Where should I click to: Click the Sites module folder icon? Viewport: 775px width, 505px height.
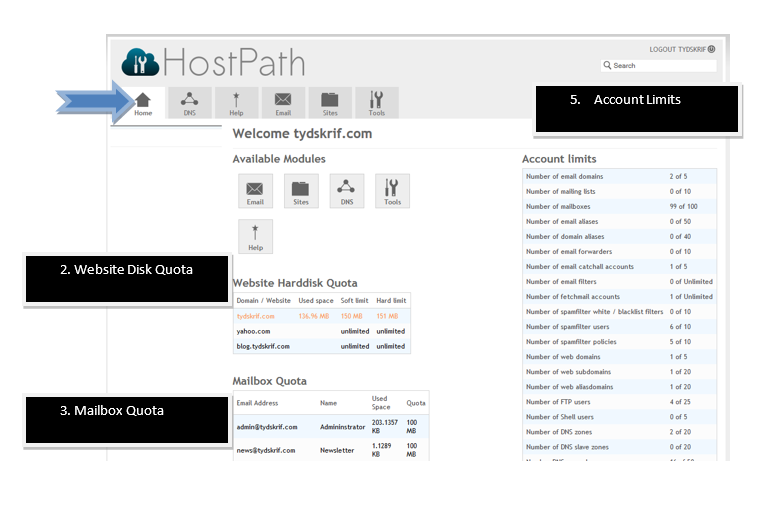tap(301, 191)
